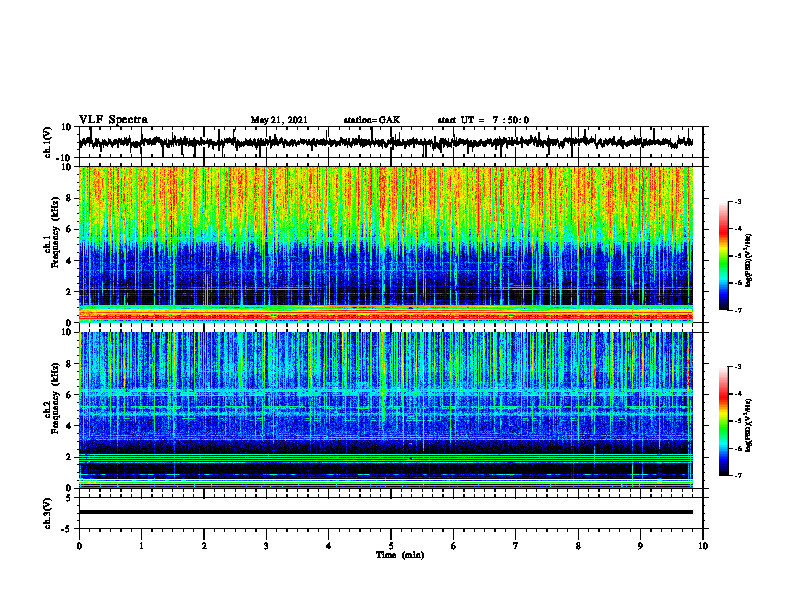Select the "Time (min)" x-axis label
792x612 pixels.
[400, 555]
